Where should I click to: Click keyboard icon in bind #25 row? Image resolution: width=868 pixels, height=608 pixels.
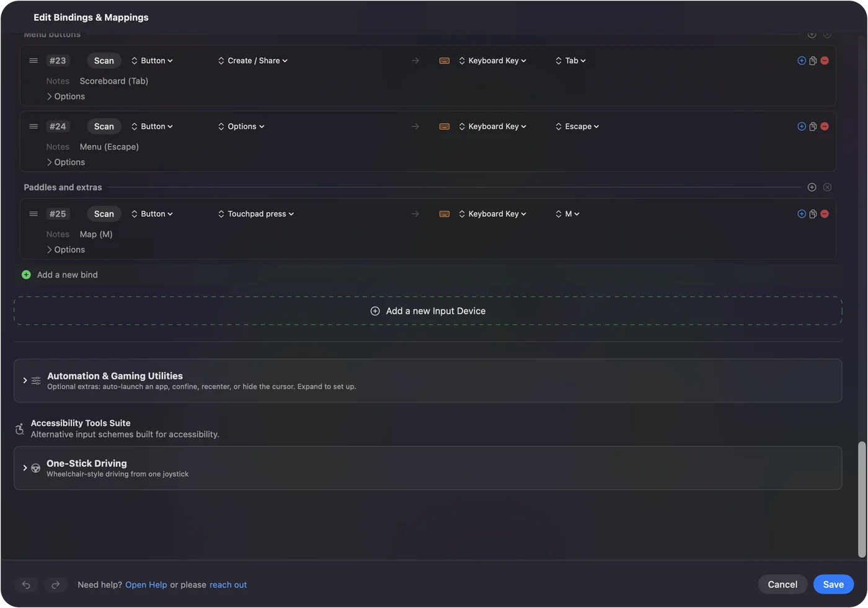pos(445,214)
